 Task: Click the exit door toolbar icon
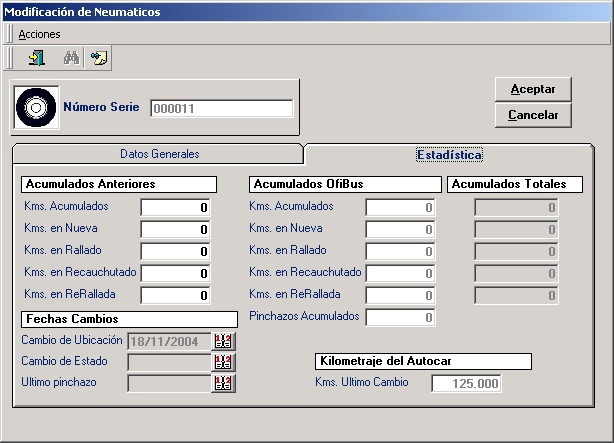point(37,58)
